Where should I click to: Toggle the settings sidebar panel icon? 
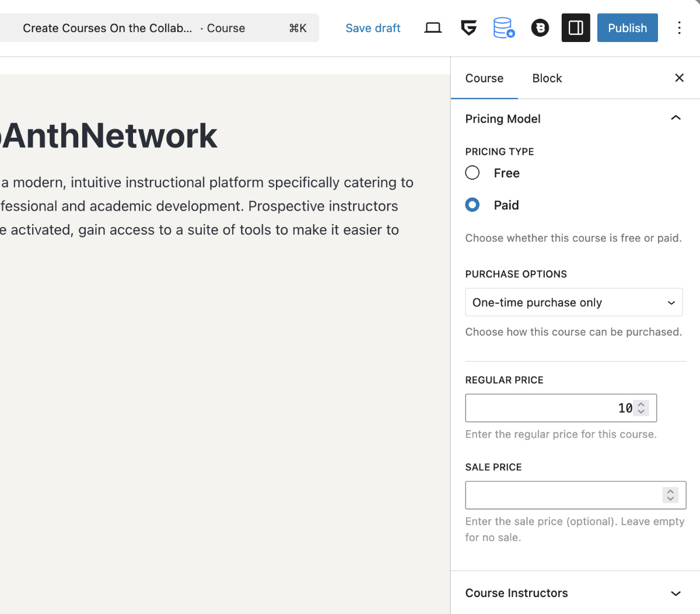tap(576, 28)
